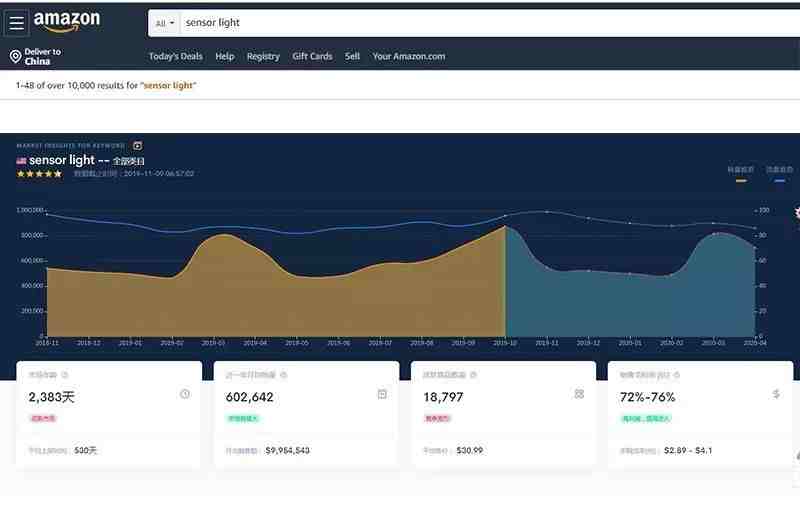Image resolution: width=800 pixels, height=510 pixels.
Task: Select the $30.99 value
Action: (469, 451)
